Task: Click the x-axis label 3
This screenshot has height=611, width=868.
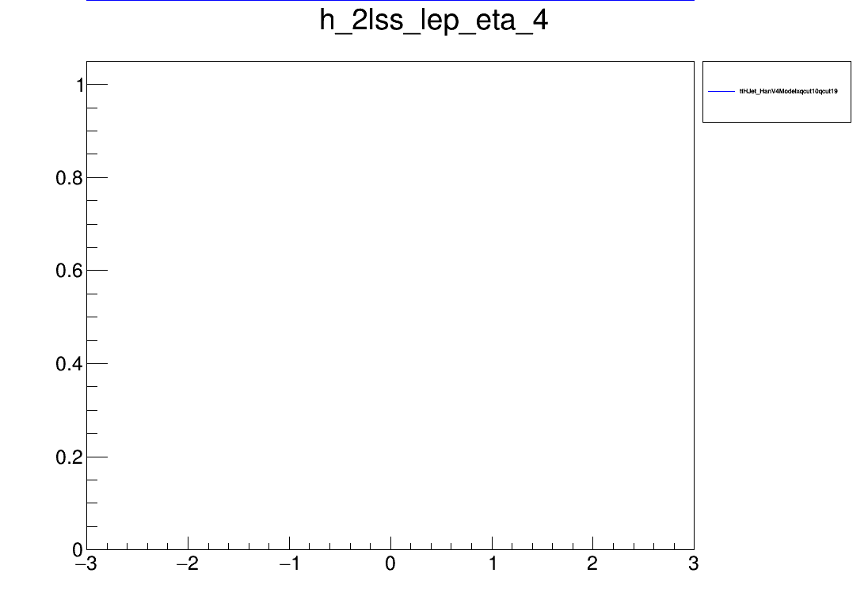Action: (693, 564)
